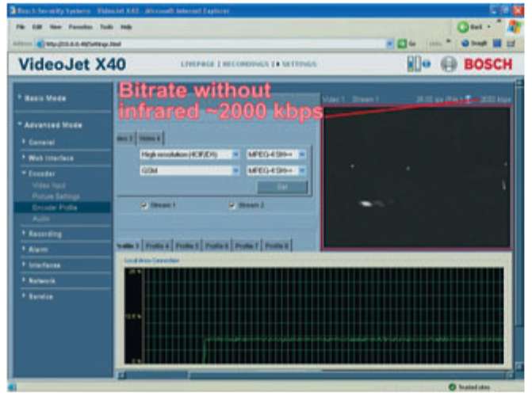Expand the Recording sidebar section
The image size is (532, 400).
pyautogui.click(x=44, y=234)
